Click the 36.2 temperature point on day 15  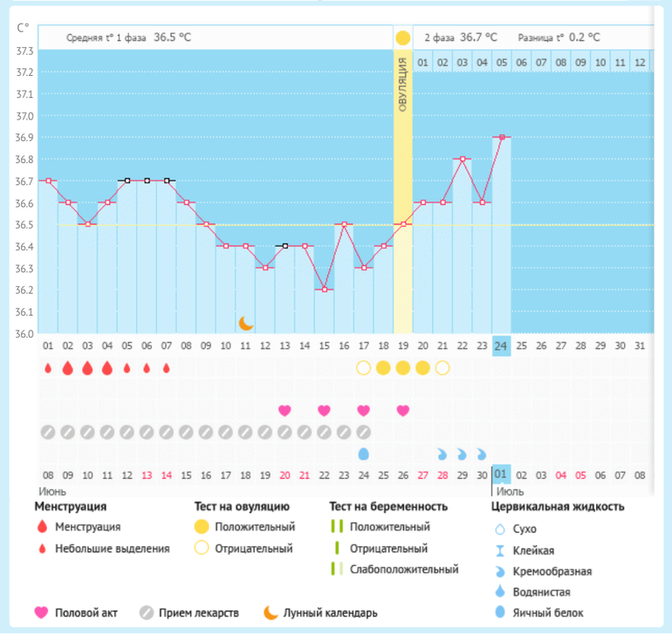point(324,290)
